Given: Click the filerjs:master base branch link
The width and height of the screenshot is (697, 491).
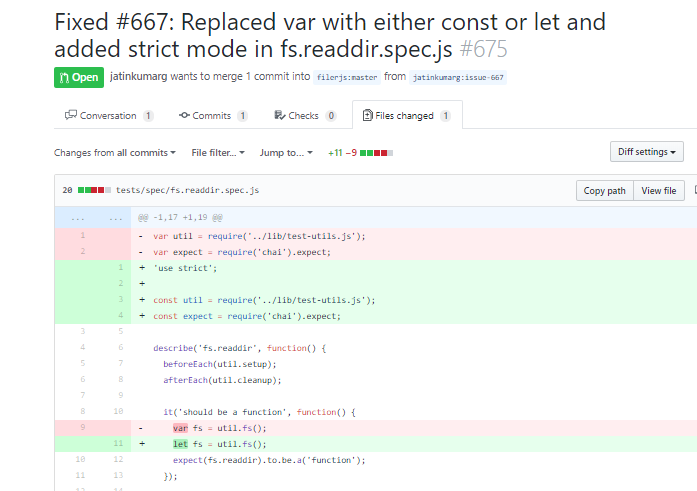Looking at the screenshot, I should point(346,76).
